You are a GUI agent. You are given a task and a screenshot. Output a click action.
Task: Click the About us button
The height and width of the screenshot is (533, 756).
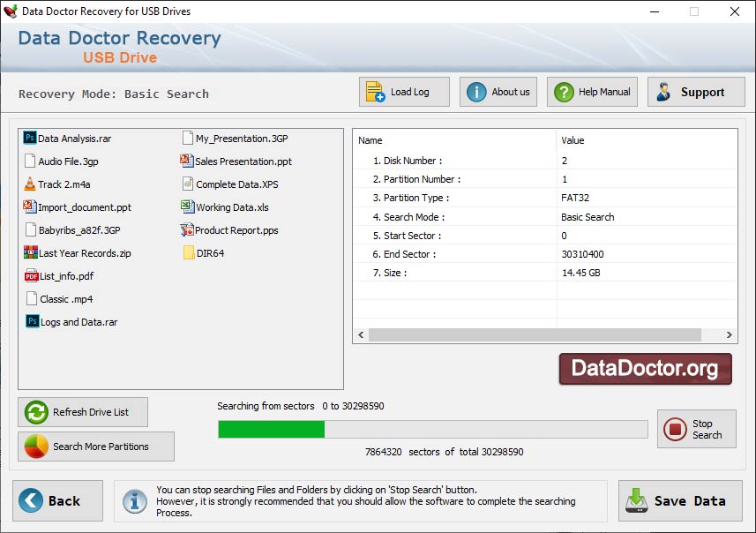coord(498,91)
